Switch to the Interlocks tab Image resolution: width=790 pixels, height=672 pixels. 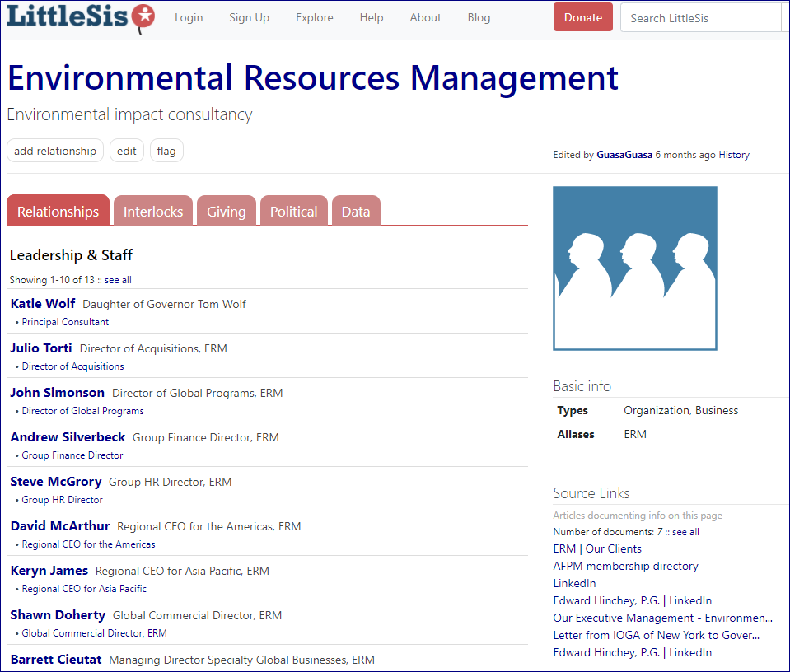153,211
